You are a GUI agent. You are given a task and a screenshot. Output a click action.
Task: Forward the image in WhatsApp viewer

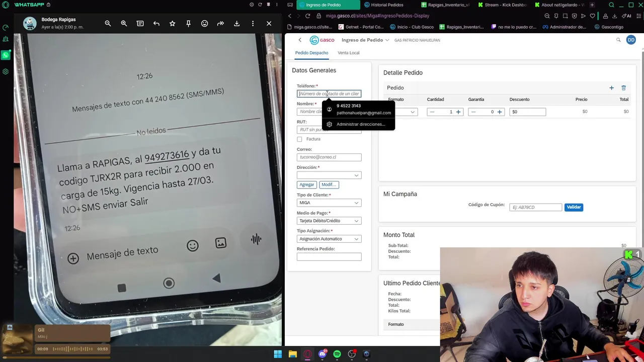click(x=220, y=24)
